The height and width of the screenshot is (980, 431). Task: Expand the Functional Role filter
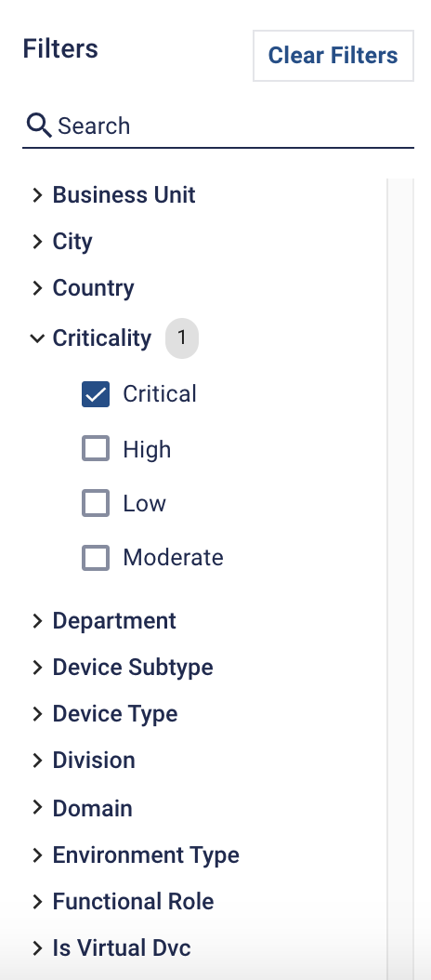pyautogui.click(x=37, y=901)
